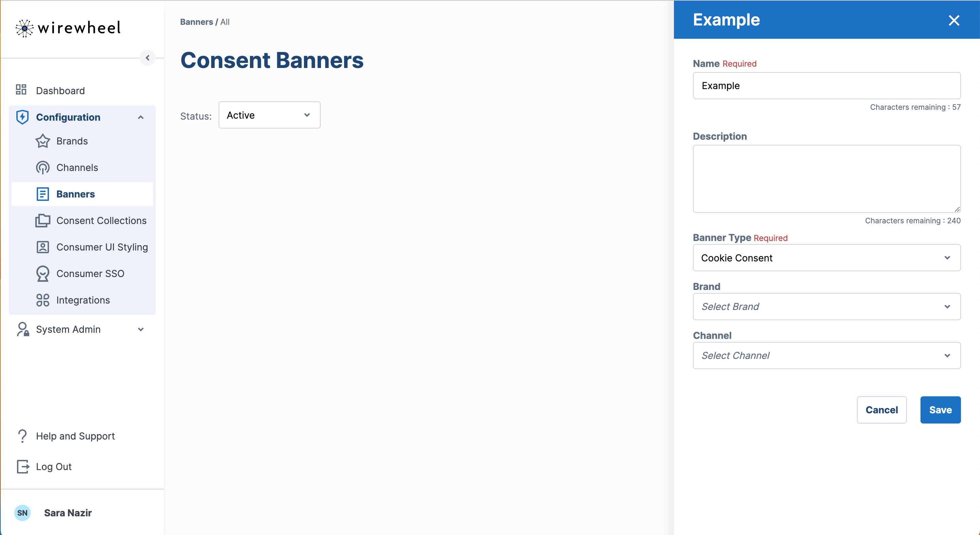This screenshot has height=535, width=980.
Task: Open the Status dropdown
Action: pyautogui.click(x=269, y=115)
